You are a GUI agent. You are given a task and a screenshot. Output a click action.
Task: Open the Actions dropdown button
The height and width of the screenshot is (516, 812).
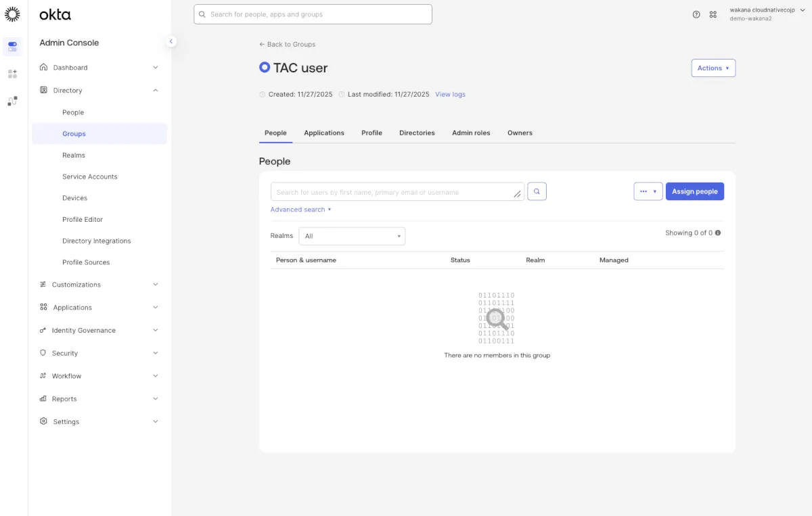coord(713,68)
